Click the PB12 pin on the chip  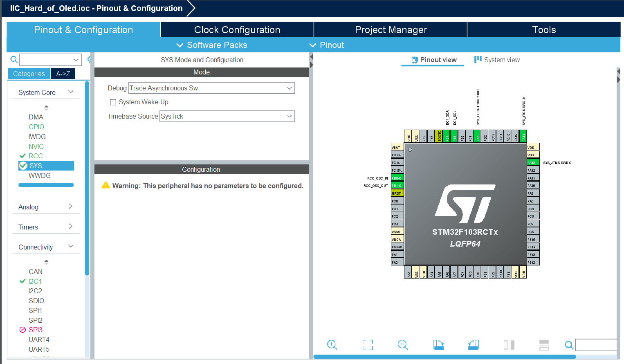point(533,262)
